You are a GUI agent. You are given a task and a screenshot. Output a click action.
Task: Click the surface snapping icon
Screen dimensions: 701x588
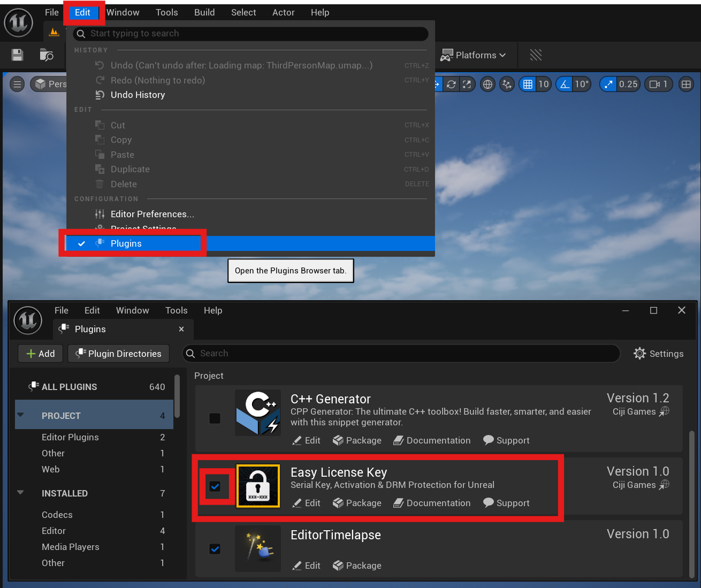click(507, 84)
